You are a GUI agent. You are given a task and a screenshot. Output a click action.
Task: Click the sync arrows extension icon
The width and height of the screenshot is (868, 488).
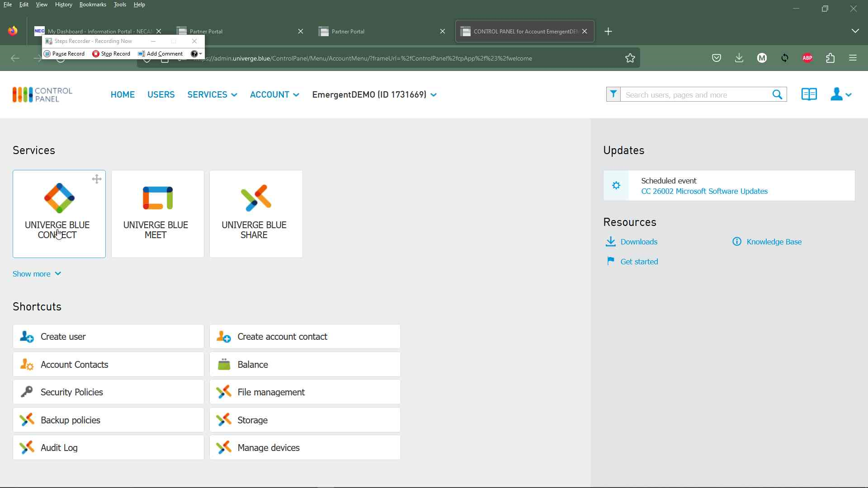(785, 58)
